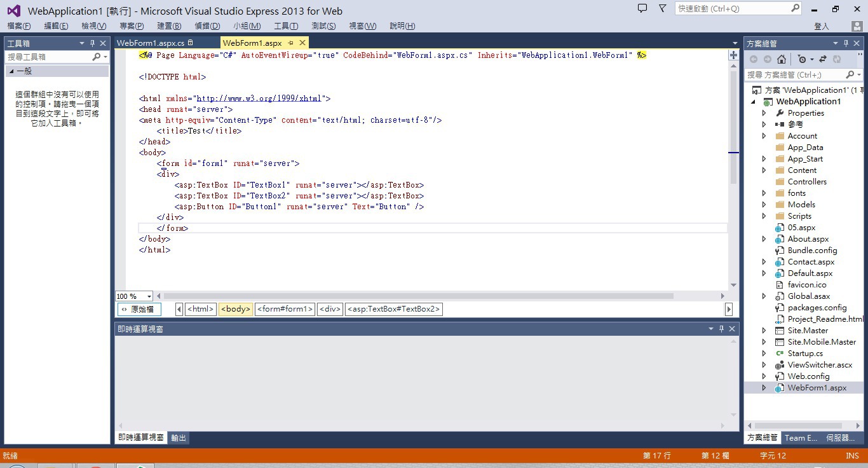This screenshot has width=868, height=468.
Task: Select the <div> breadcrumb tag
Action: click(330, 309)
